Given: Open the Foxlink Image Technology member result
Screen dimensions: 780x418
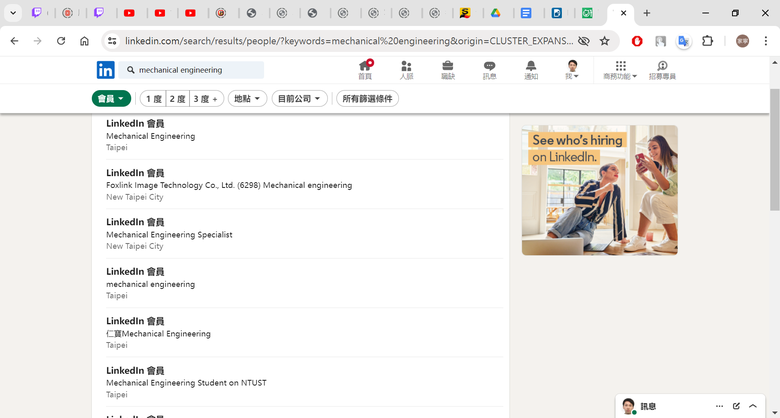Looking at the screenshot, I should (304, 184).
